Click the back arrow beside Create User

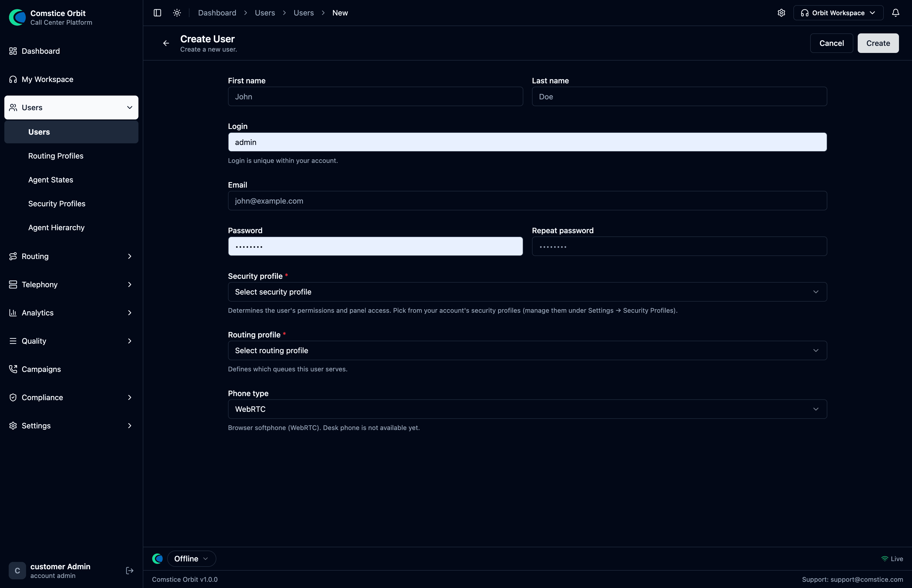[166, 43]
